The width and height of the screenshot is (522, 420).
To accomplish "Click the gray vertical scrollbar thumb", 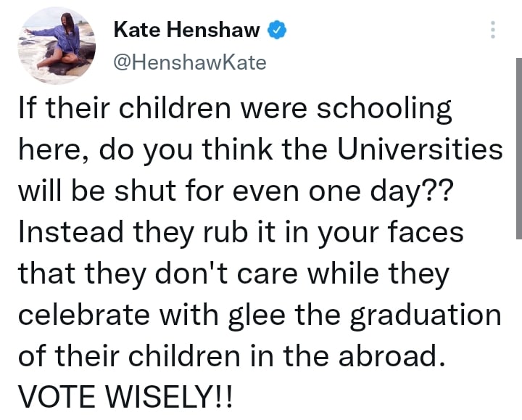I will 519,149.
